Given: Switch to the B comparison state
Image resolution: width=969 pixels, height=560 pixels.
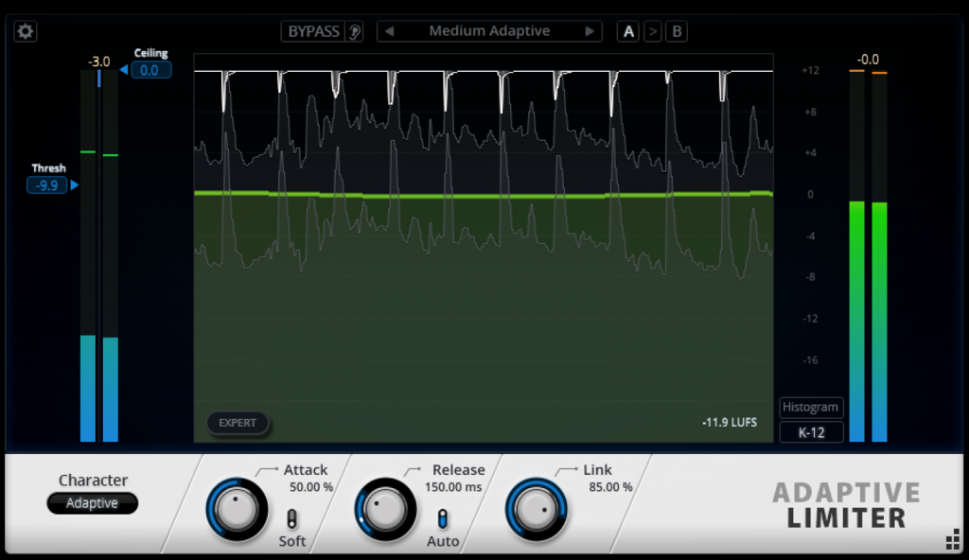Looking at the screenshot, I should point(677,31).
